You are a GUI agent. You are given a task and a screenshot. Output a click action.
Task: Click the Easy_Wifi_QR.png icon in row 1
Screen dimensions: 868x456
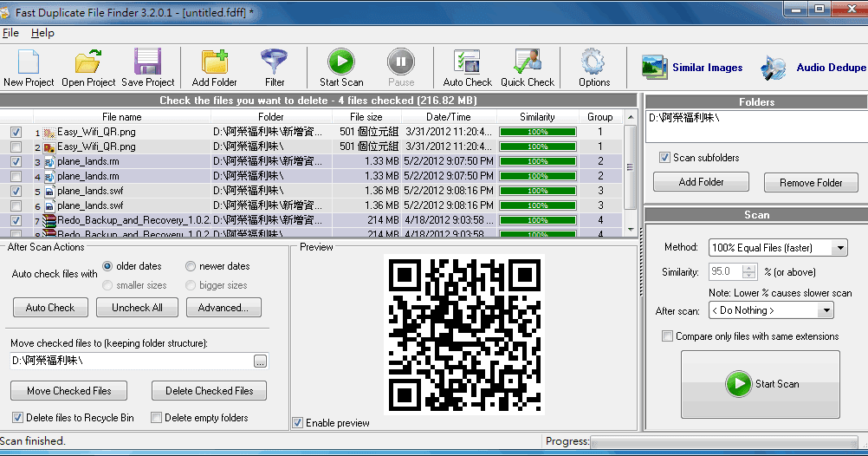coord(49,133)
